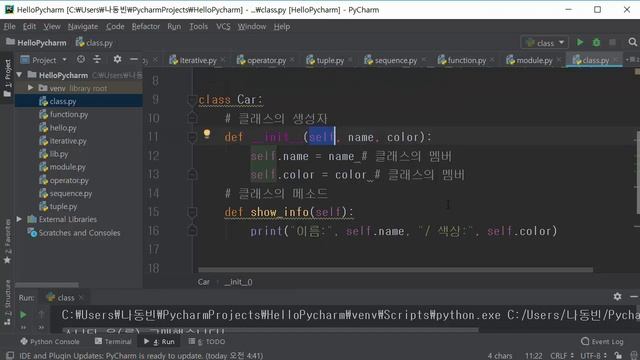Open the Project view dropdown arrow
The height and width of the screenshot is (360, 640).
coord(64,60)
